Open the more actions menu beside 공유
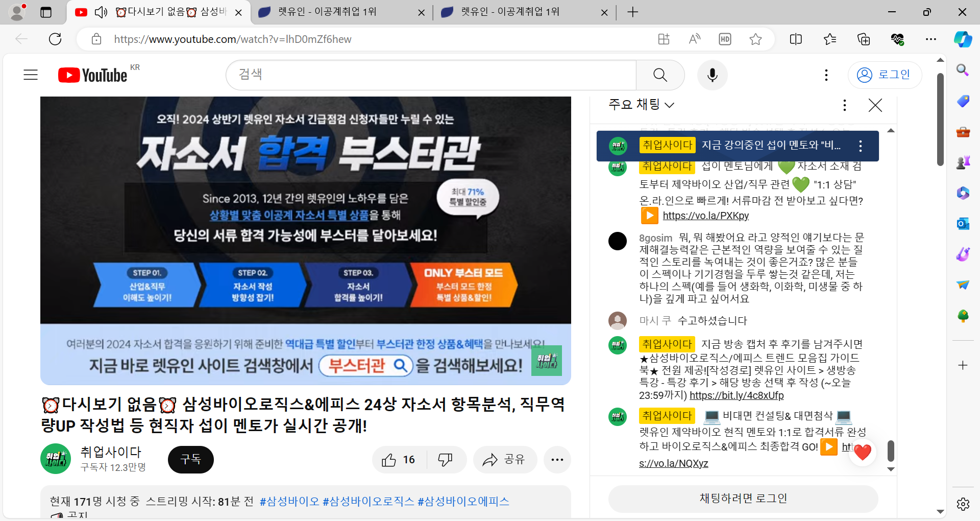Screen dimensions: 980x521 (557, 460)
